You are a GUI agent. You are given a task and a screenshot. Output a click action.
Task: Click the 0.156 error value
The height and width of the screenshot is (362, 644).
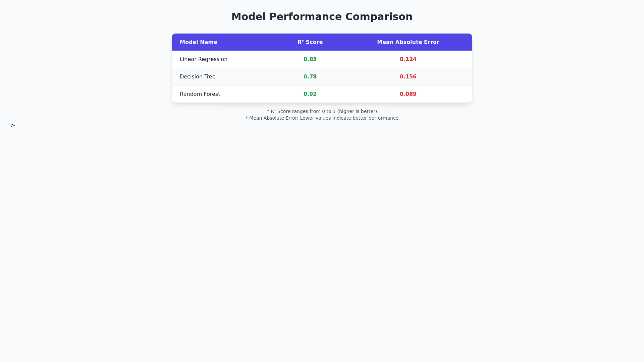click(408, 77)
